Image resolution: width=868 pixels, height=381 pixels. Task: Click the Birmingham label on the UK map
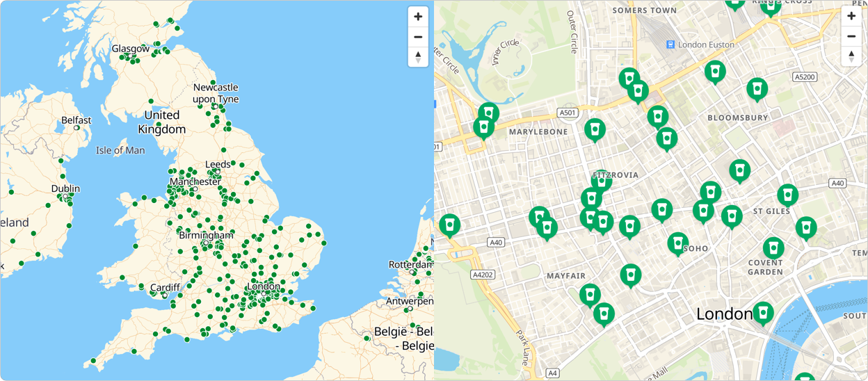[x=206, y=235]
